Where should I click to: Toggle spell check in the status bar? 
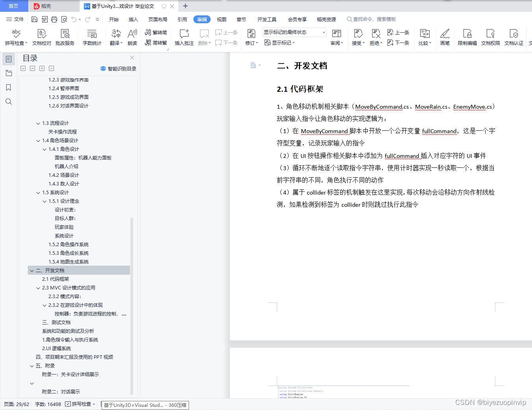tap(80, 404)
